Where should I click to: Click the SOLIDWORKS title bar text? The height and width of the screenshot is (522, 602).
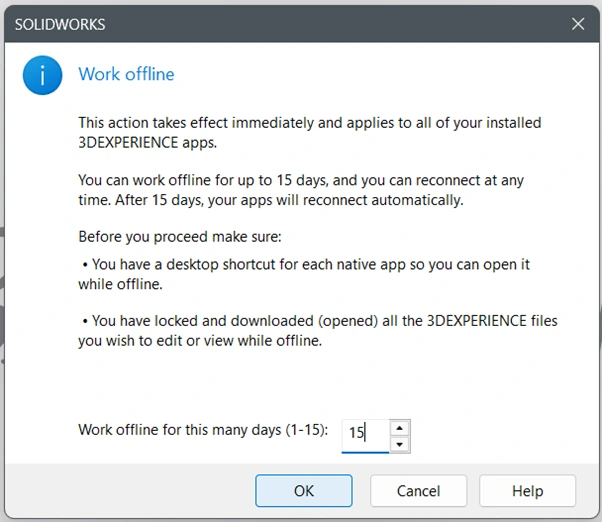click(x=60, y=25)
